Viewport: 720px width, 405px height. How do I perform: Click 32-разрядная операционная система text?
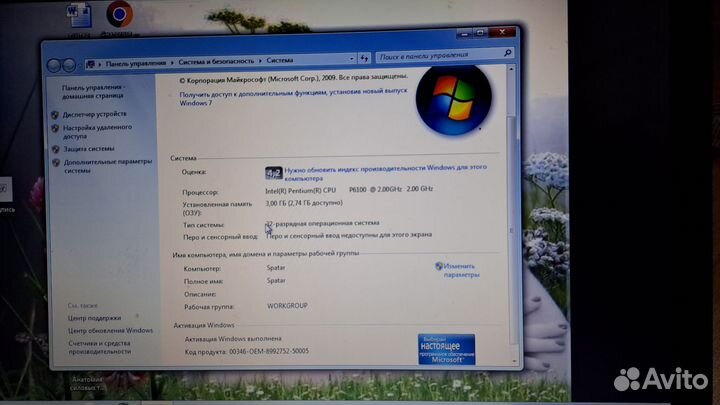323,223
